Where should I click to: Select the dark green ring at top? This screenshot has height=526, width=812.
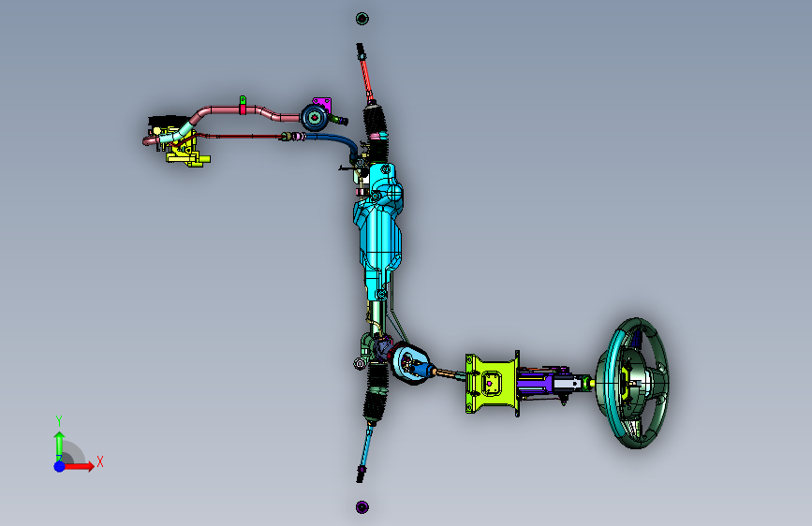[x=362, y=19]
